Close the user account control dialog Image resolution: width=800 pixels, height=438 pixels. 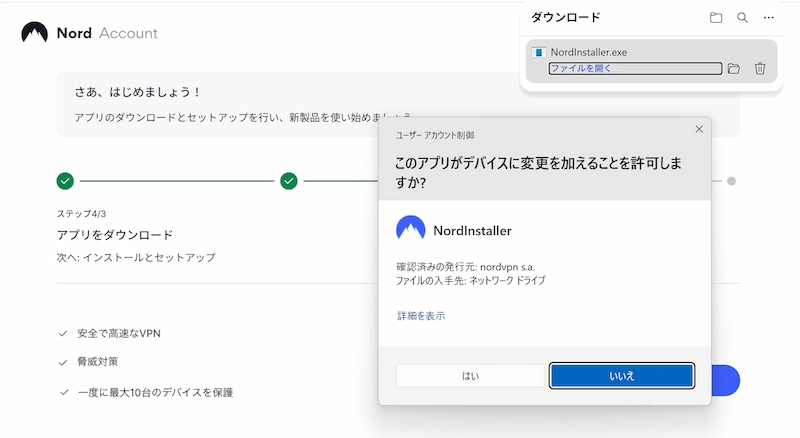699,129
